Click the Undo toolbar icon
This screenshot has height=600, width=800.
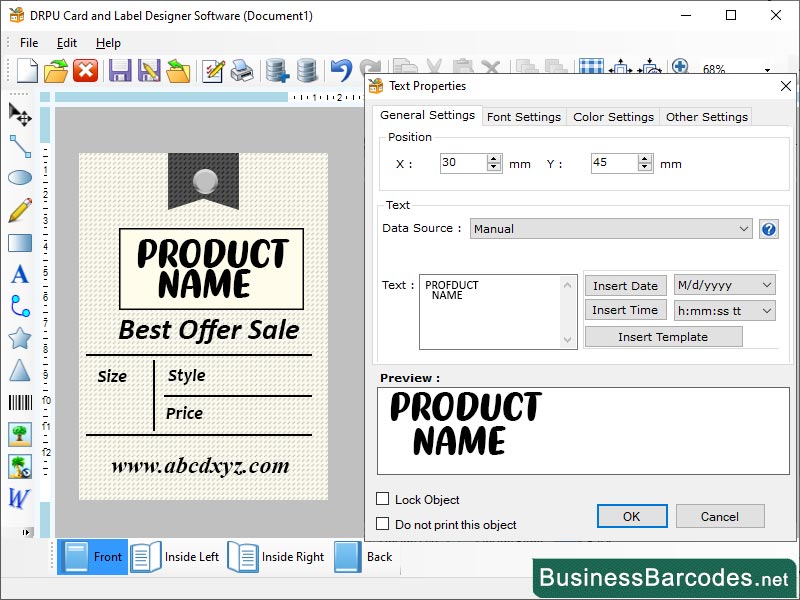pyautogui.click(x=339, y=70)
